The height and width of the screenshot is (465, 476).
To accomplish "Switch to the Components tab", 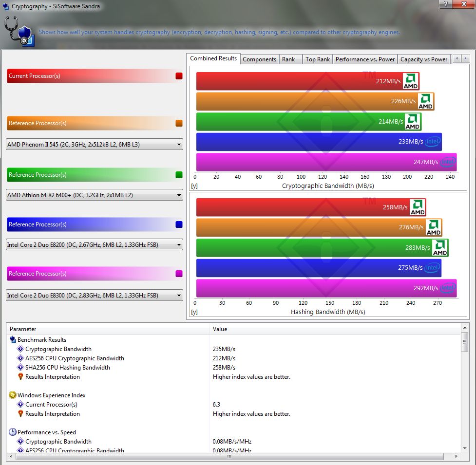I will [x=260, y=59].
